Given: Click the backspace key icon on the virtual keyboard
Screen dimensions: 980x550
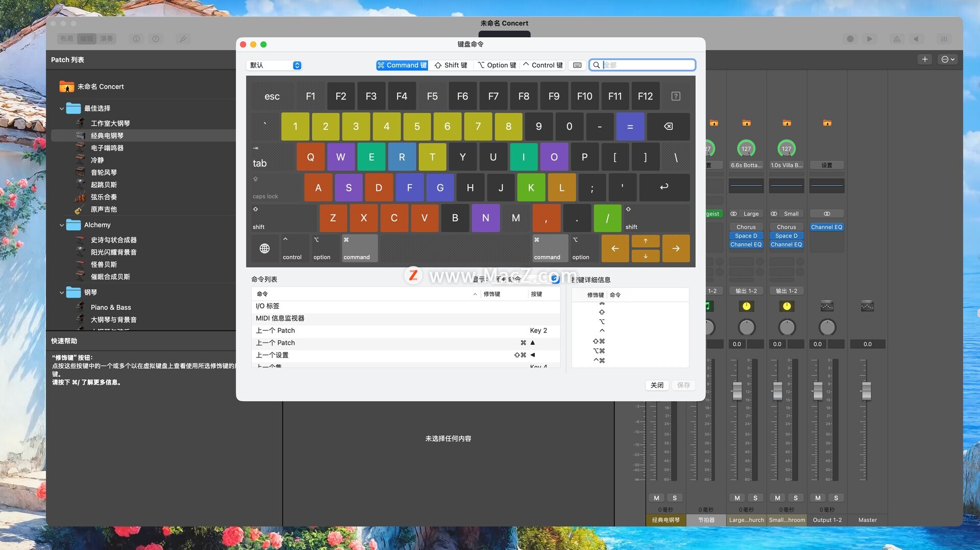Looking at the screenshot, I should pyautogui.click(x=668, y=126).
